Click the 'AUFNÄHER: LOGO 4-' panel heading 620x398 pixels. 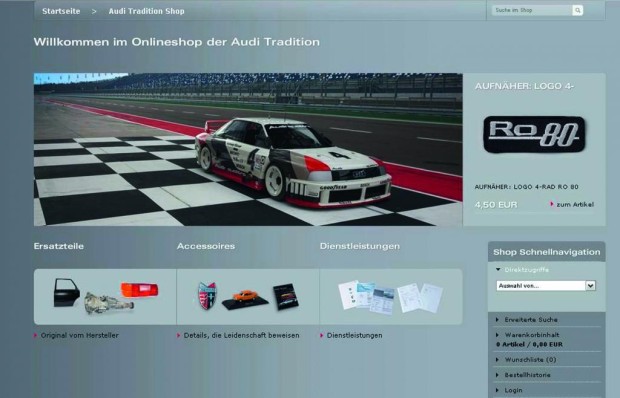(524, 86)
